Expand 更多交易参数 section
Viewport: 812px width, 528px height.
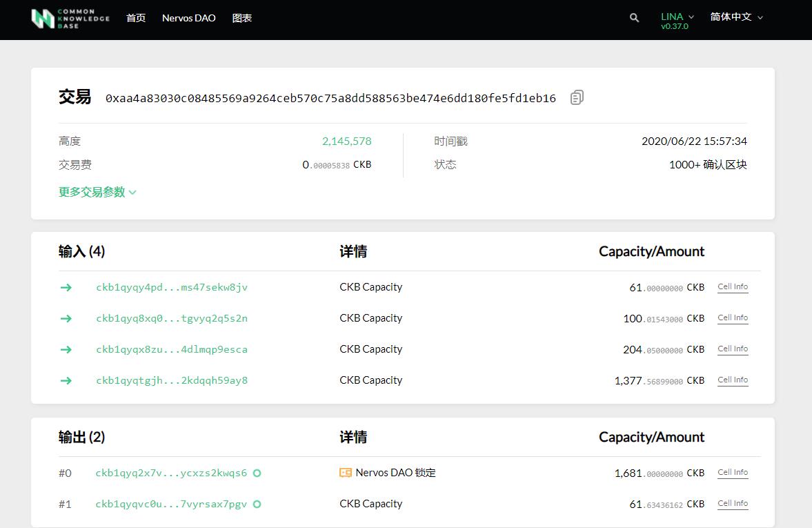(97, 193)
